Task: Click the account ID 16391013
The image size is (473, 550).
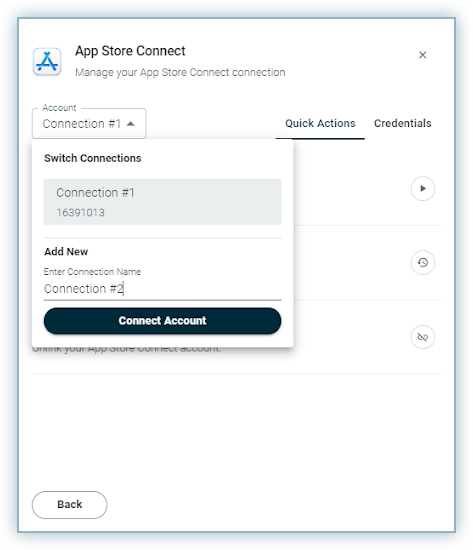Action: (81, 213)
